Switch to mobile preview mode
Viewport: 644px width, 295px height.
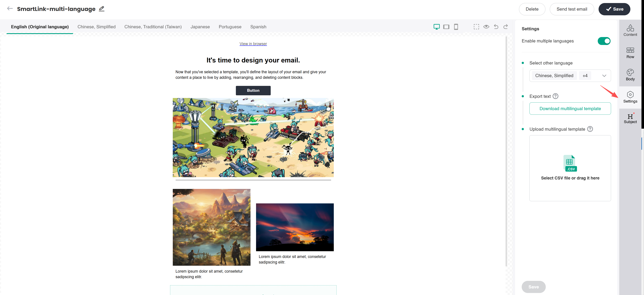[x=456, y=27]
